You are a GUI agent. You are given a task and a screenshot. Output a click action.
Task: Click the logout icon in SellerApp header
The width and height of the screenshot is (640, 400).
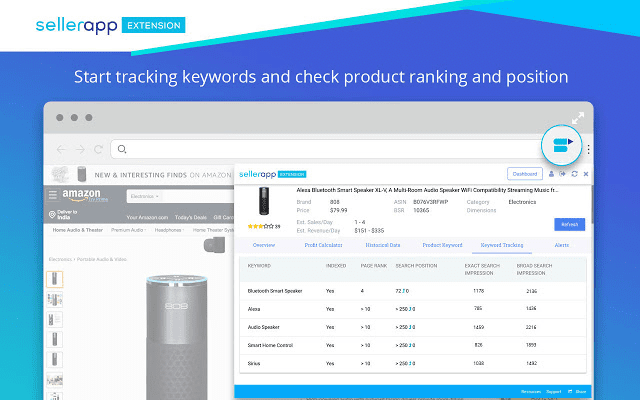562,174
